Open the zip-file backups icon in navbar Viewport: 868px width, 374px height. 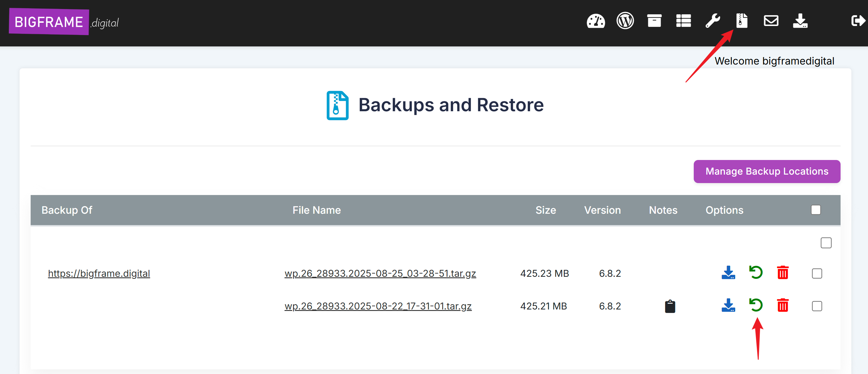point(742,21)
